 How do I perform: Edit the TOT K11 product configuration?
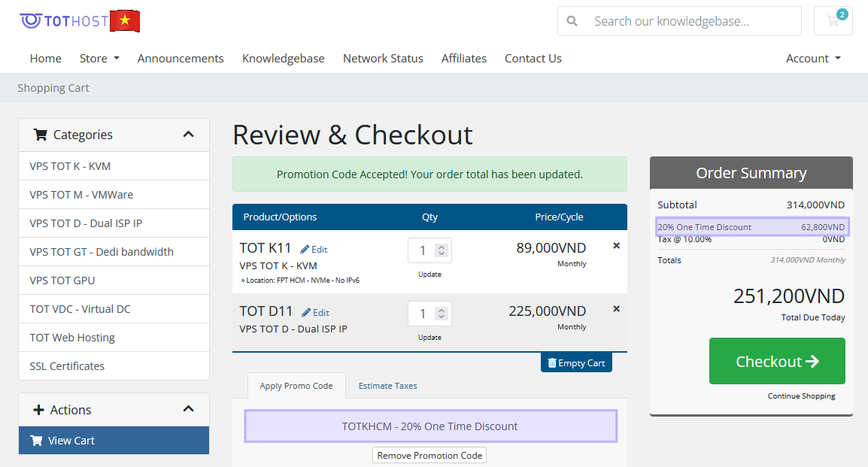pos(314,250)
